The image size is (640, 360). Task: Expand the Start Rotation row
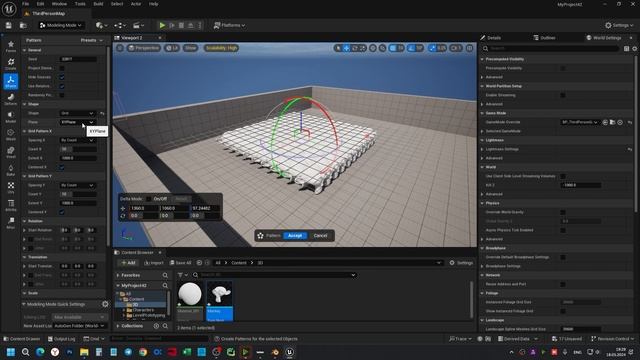(x=24, y=230)
